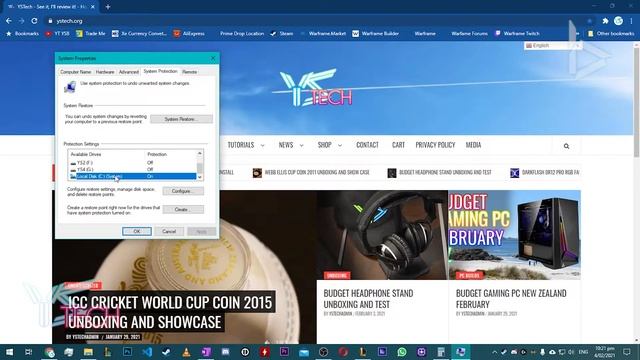Close the System Properties dialog

pos(213,58)
